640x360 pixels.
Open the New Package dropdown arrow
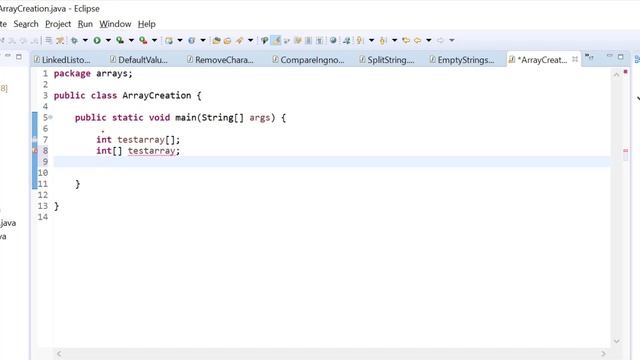[180, 40]
